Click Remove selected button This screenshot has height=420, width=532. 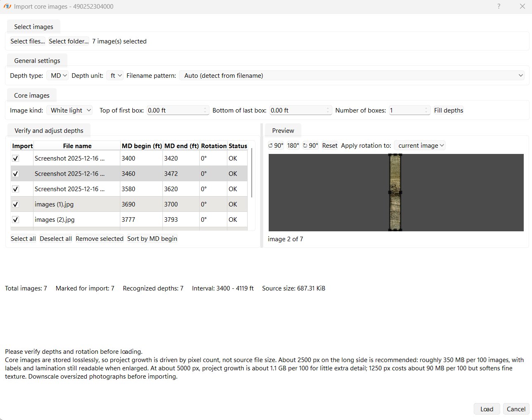[x=100, y=239]
